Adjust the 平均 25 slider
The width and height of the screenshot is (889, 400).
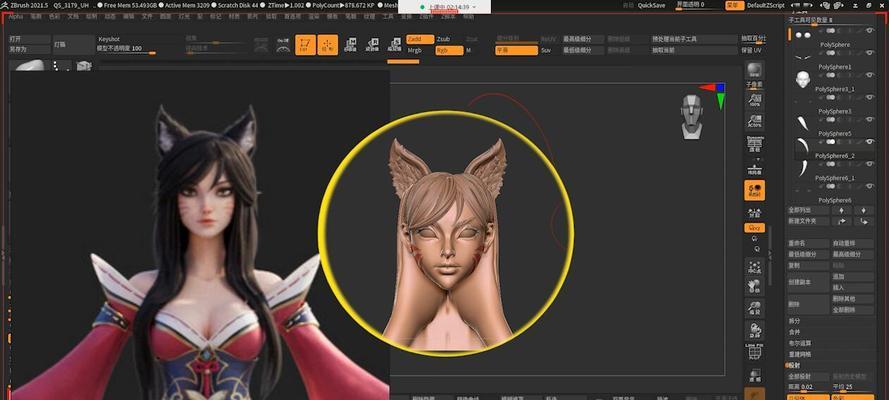point(853,388)
